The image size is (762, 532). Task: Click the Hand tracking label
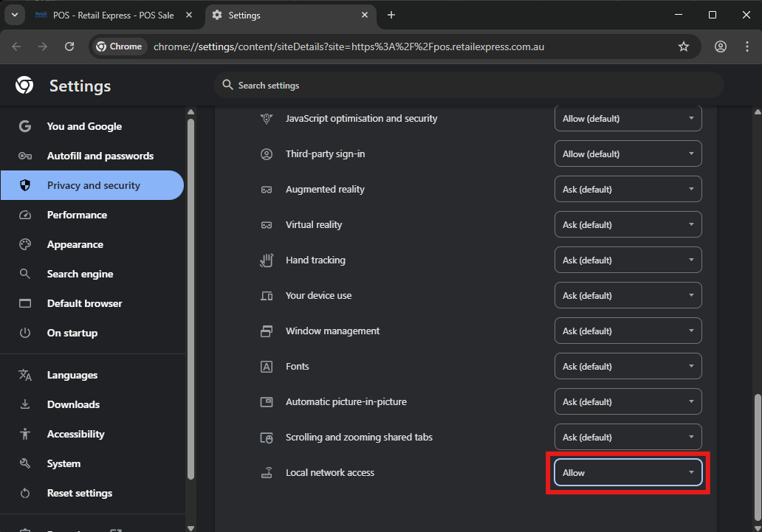315,260
